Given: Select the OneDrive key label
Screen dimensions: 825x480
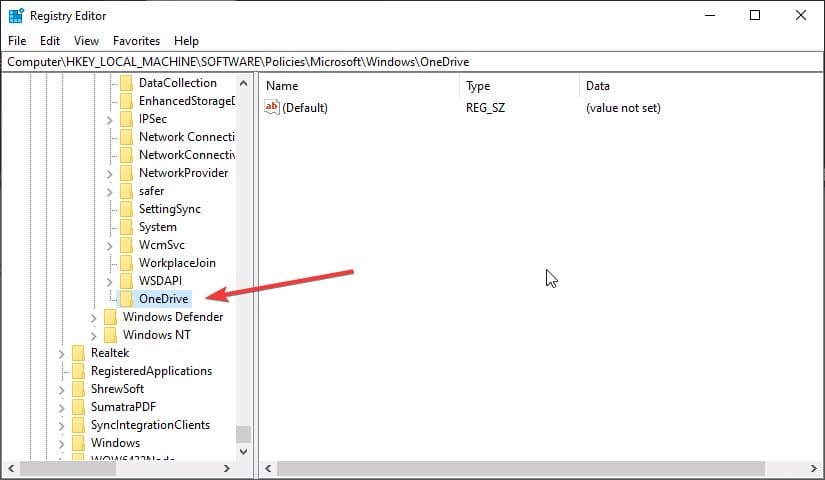Looking at the screenshot, I should (x=164, y=299).
